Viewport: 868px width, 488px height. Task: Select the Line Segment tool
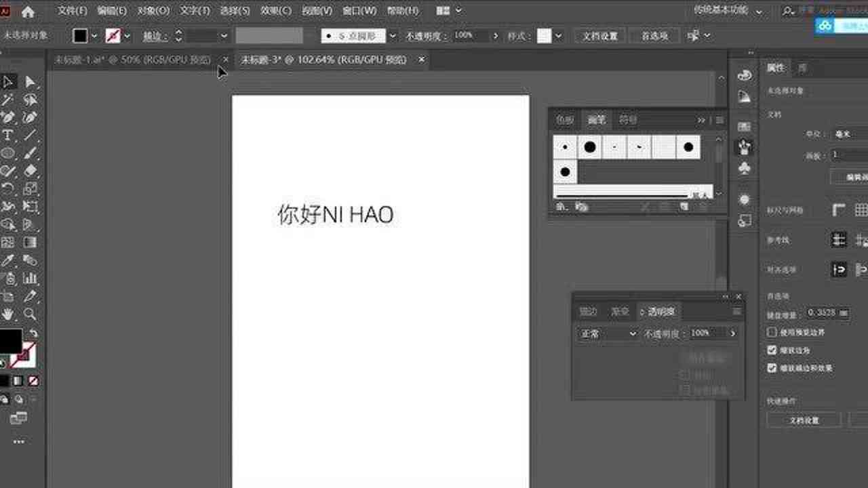30,135
